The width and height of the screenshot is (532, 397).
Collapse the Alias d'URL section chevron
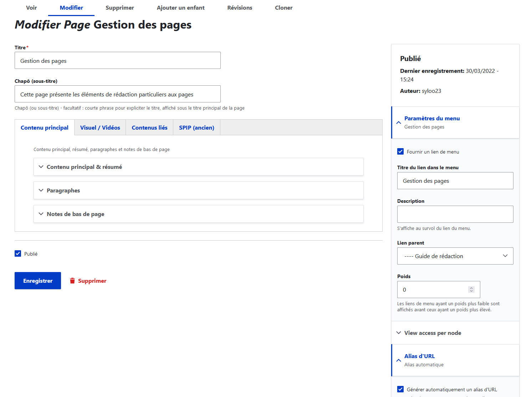point(398,360)
